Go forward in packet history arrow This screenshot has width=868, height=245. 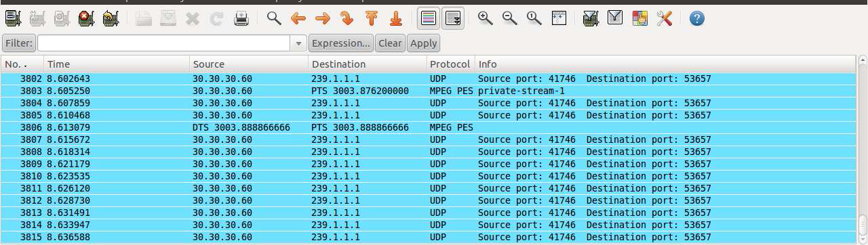point(323,18)
